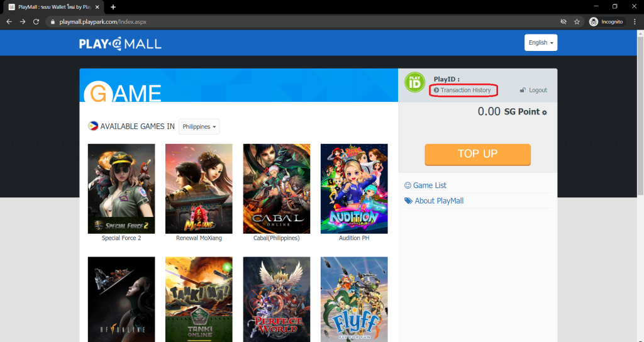Open Chrome's three-dot menu
Viewport: 644px width, 342px height.
pyautogui.click(x=635, y=21)
